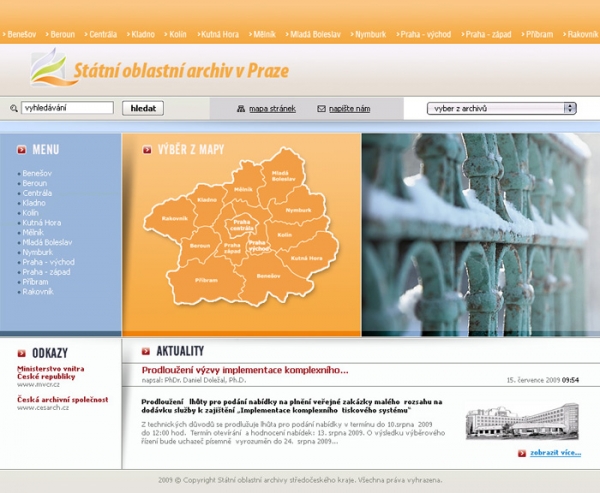The width and height of the screenshot is (600, 493).
Task: Click Praha východ region on the map
Action: (257, 246)
